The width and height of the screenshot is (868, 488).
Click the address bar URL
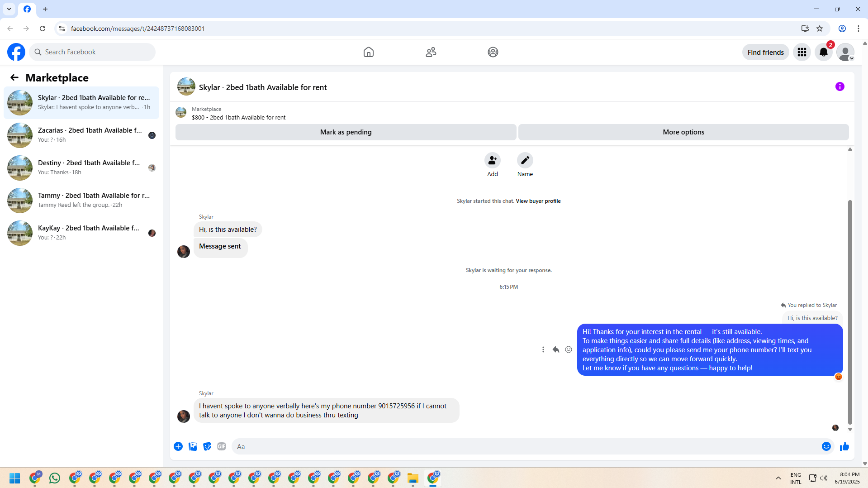click(138, 29)
